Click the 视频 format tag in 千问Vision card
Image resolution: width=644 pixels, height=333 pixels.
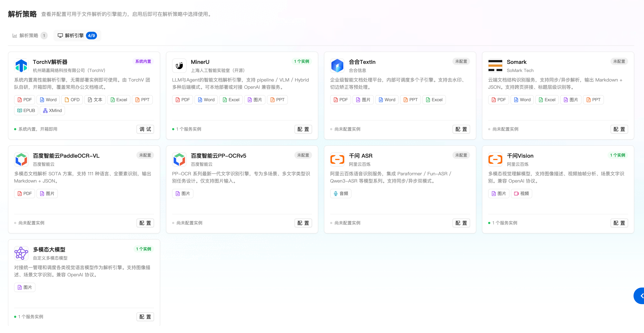[522, 194]
